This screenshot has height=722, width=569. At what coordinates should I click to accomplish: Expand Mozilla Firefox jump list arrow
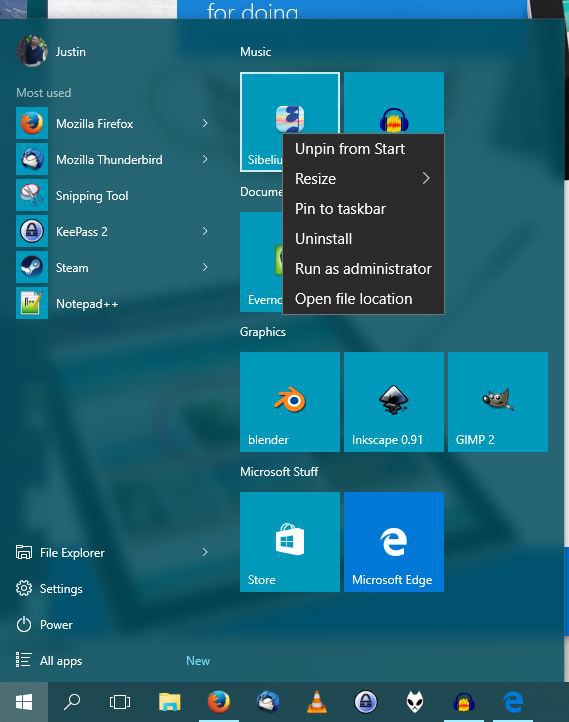coord(205,123)
